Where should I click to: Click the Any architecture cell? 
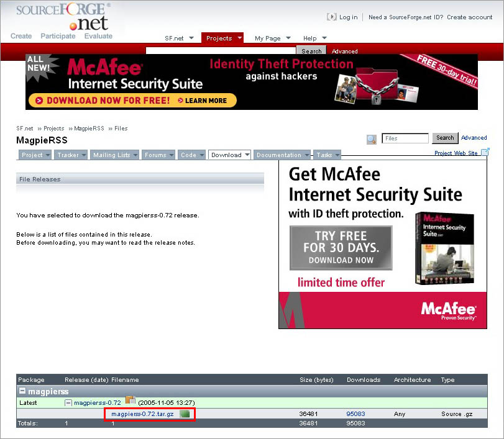[399, 414]
